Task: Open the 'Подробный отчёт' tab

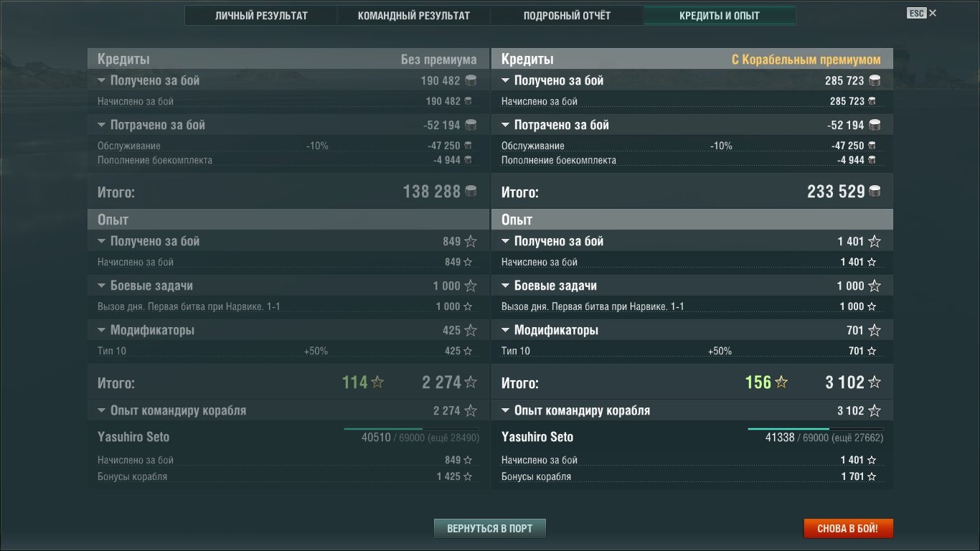Action: pyautogui.click(x=567, y=16)
